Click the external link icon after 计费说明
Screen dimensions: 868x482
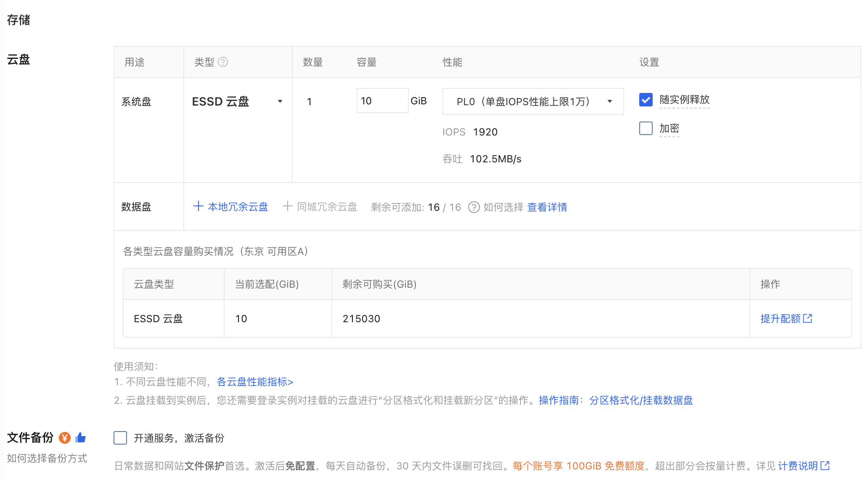coord(825,466)
